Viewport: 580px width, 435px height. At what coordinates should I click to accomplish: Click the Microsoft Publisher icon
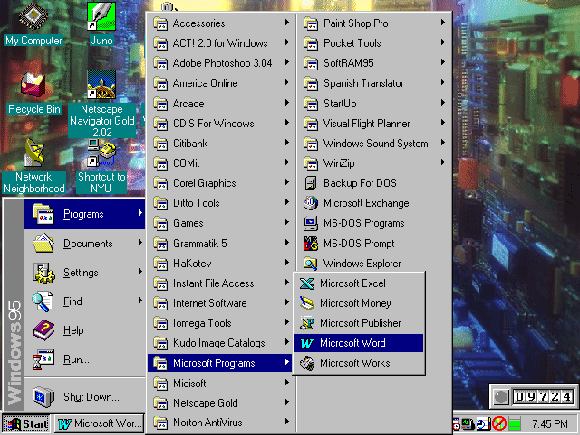307,324
